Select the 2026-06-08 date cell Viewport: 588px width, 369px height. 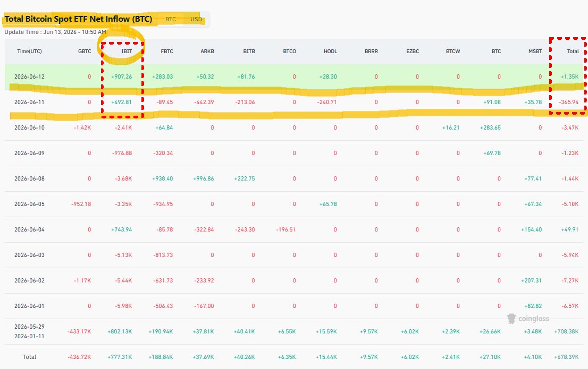[x=30, y=179]
